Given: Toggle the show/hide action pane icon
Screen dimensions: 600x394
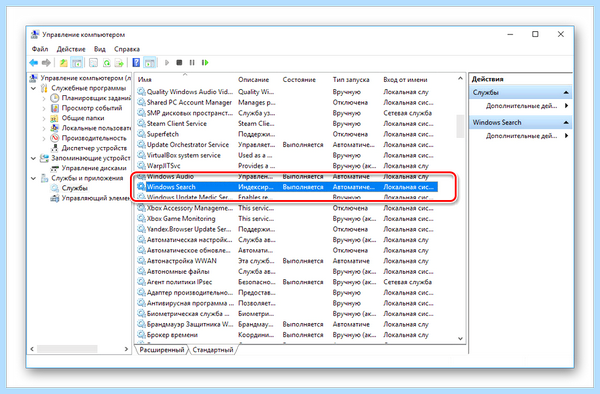Looking at the screenshot, I should [x=150, y=63].
